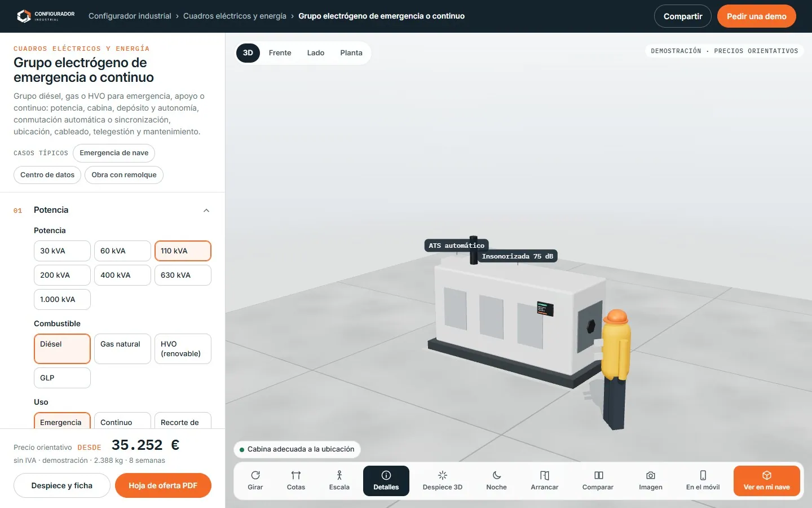This screenshot has height=508, width=812.
Task: Select Gas natural fuel
Action: [122, 349]
